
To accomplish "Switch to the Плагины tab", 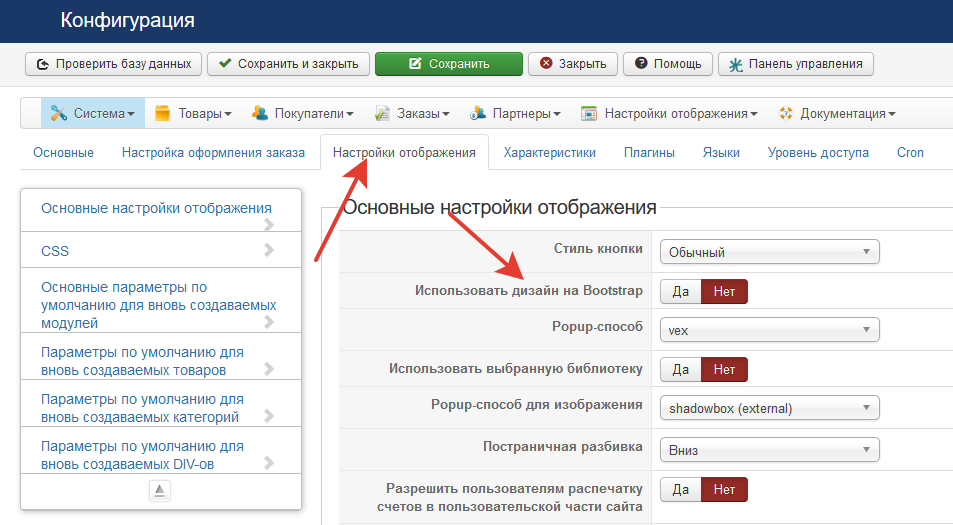I will click(649, 153).
